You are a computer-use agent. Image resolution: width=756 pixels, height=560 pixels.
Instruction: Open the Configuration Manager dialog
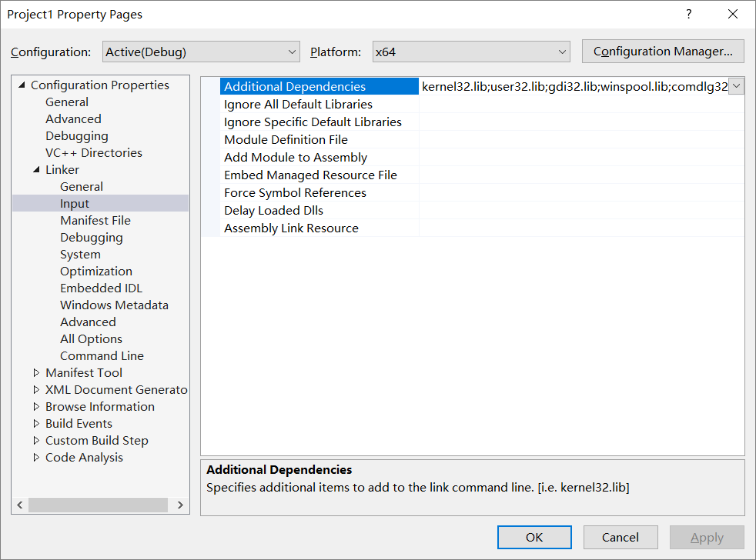click(662, 52)
